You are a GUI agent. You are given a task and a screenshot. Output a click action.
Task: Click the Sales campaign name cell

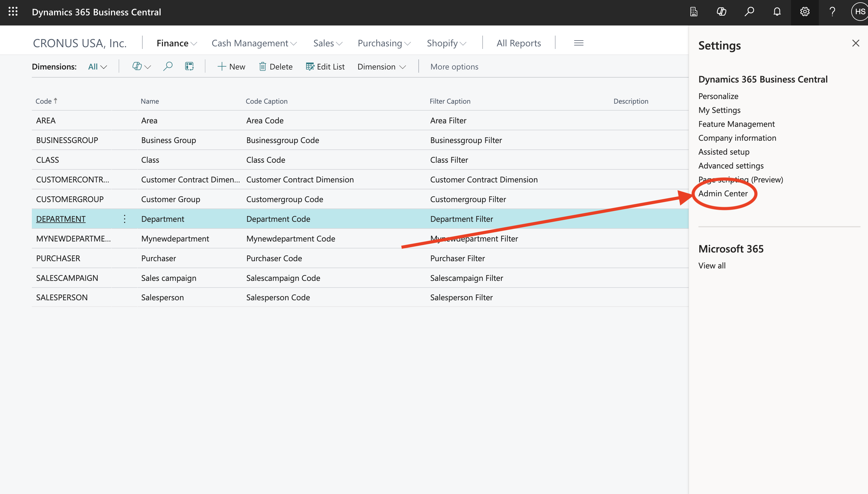pyautogui.click(x=168, y=278)
